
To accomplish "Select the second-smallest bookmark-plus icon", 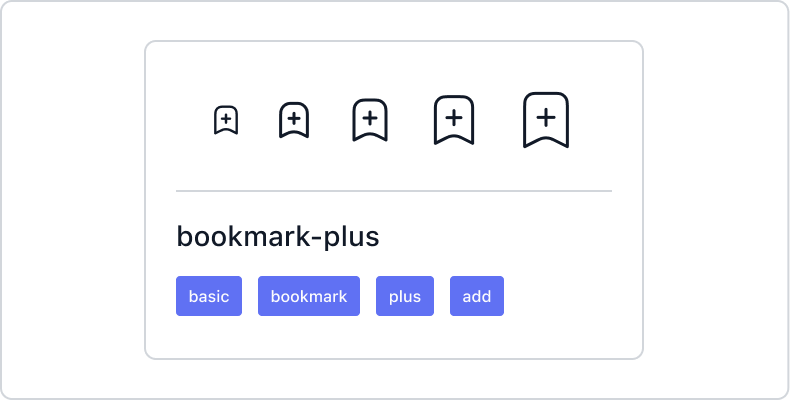I will (x=293, y=121).
